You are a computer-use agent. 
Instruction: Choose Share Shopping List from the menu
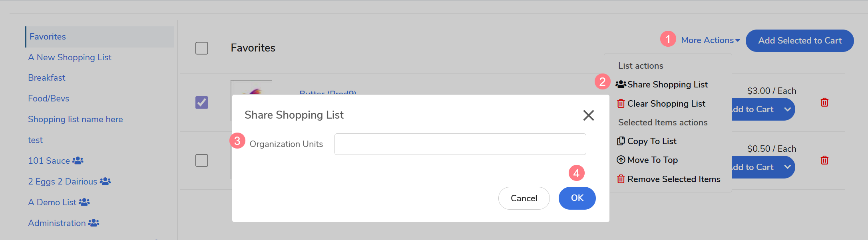pyautogui.click(x=667, y=85)
